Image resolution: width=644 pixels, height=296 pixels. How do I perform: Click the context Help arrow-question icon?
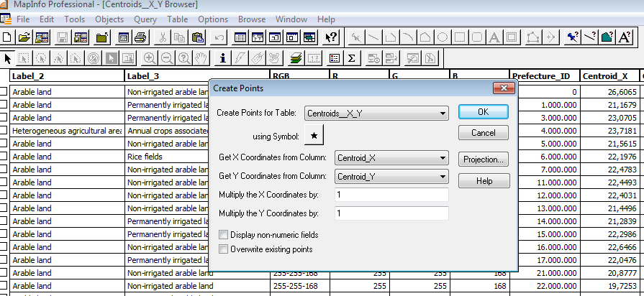pos(330,37)
